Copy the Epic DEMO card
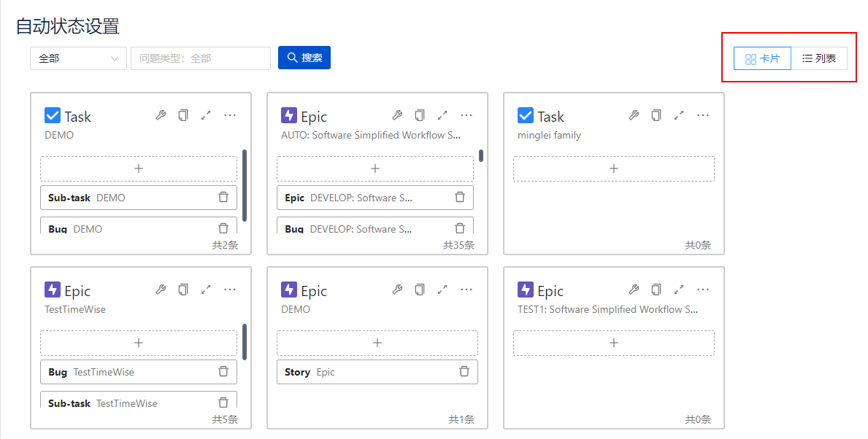The height and width of the screenshot is (439, 868). (420, 290)
